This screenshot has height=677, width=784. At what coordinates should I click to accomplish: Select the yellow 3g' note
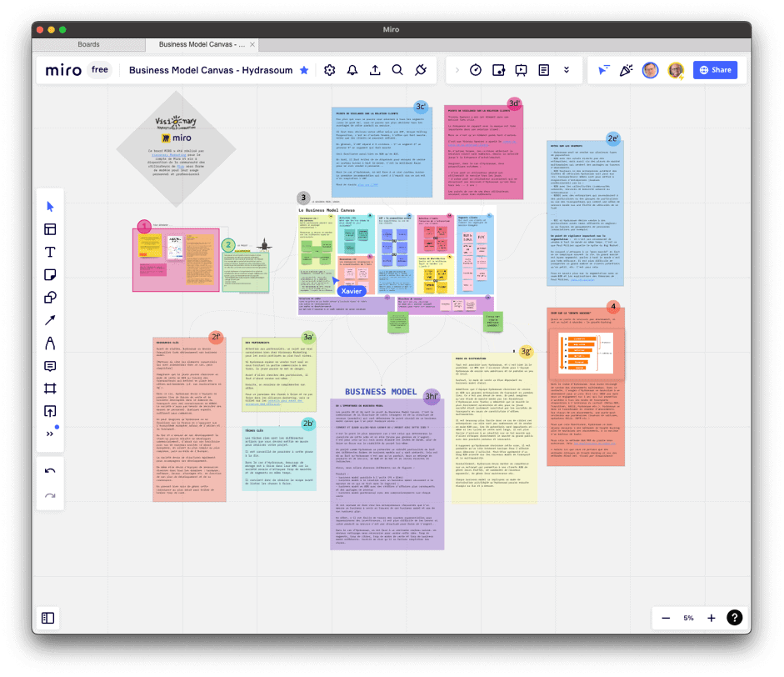coord(495,428)
